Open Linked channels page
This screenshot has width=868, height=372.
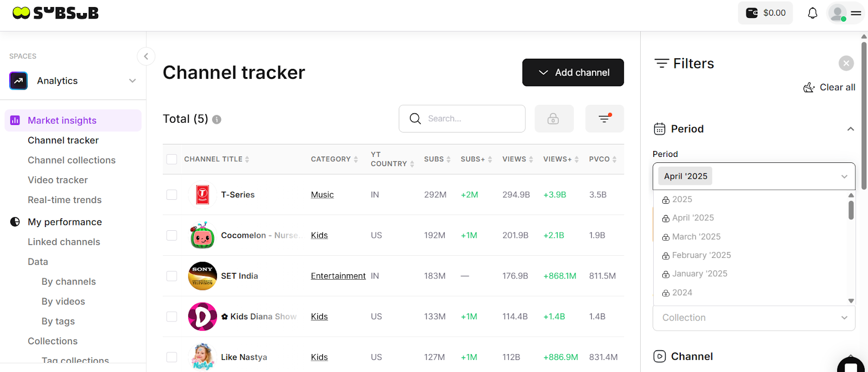pos(64,242)
